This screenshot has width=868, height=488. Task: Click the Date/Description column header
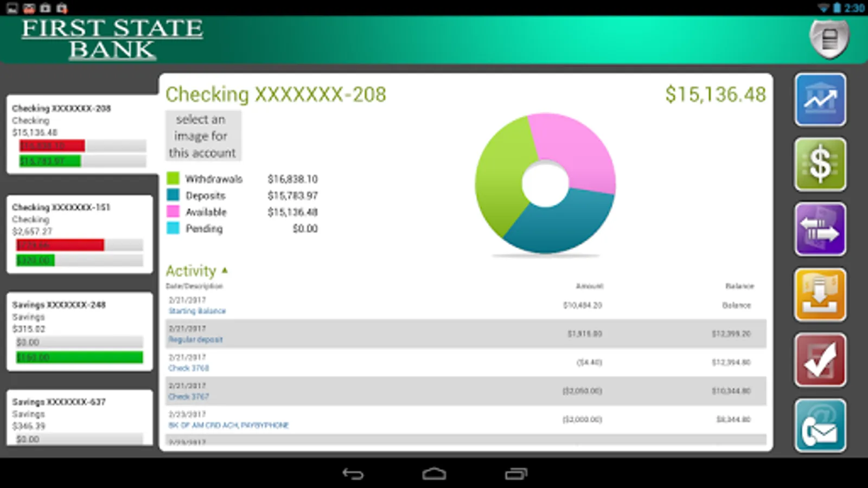[194, 286]
